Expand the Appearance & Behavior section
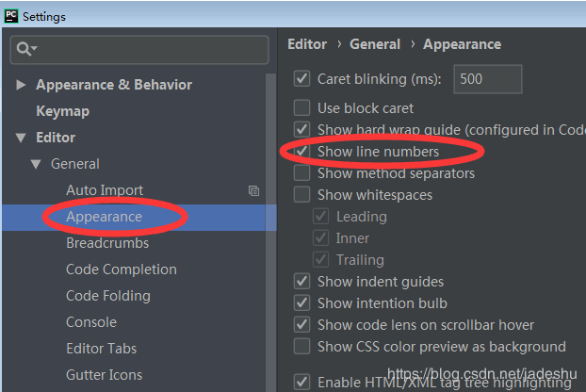Screen dimensions: 586x392 point(21,85)
